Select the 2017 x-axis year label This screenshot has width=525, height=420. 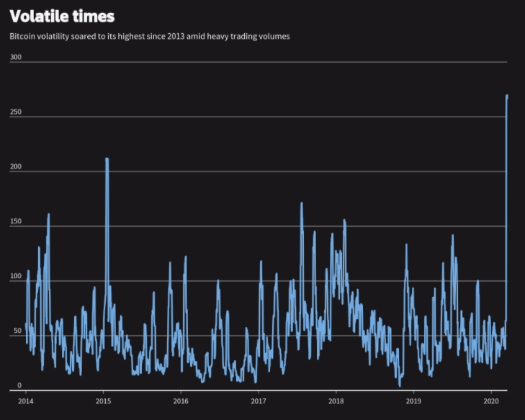tap(259, 401)
